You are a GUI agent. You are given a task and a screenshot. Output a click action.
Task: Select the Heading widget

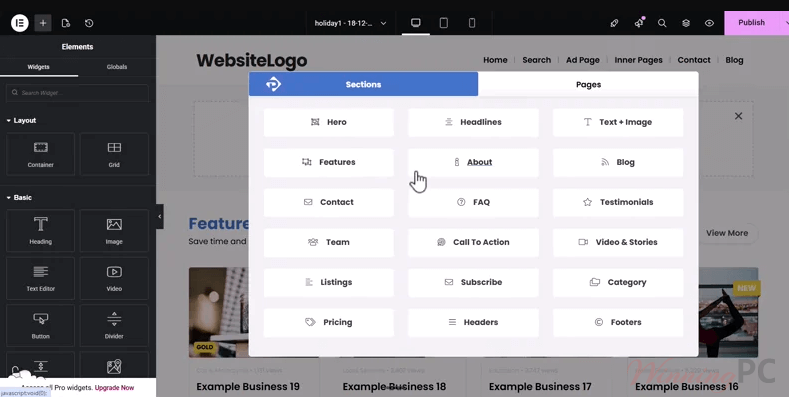(x=41, y=230)
